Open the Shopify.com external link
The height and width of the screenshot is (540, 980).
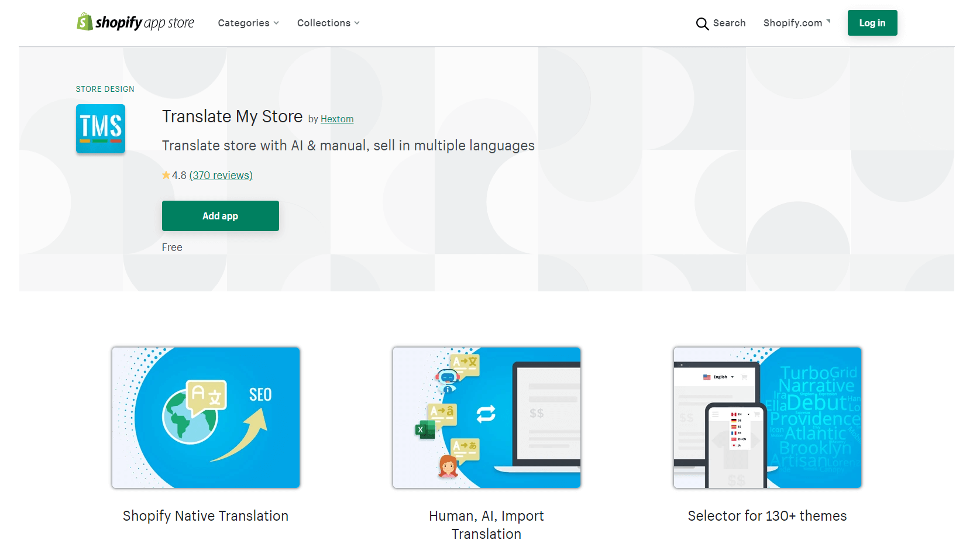pyautogui.click(x=797, y=23)
